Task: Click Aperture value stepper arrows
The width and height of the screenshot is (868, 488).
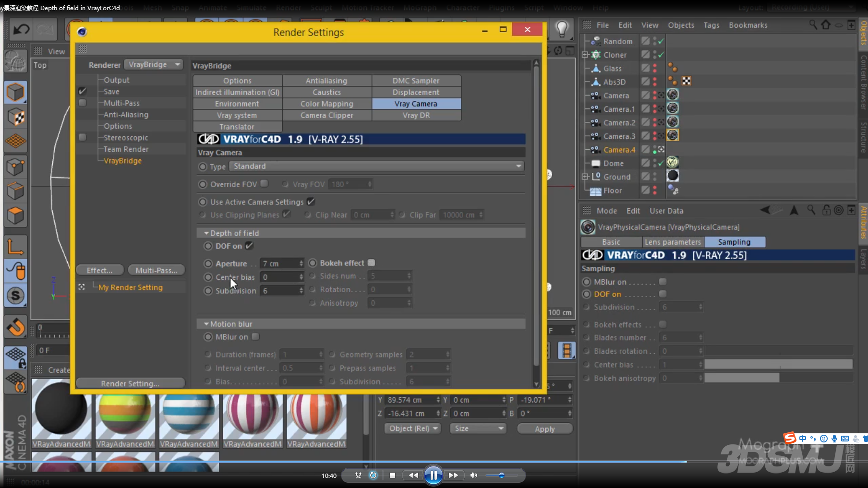Action: tap(301, 263)
